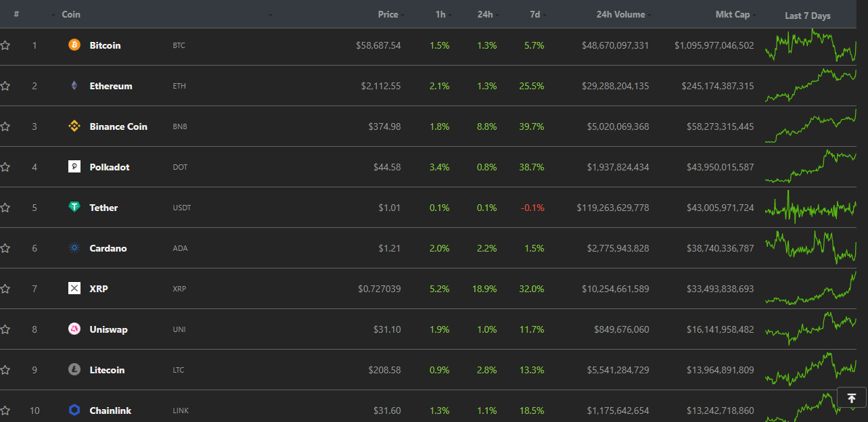Open the Cardano coin page link
868x422 pixels.
(108, 248)
